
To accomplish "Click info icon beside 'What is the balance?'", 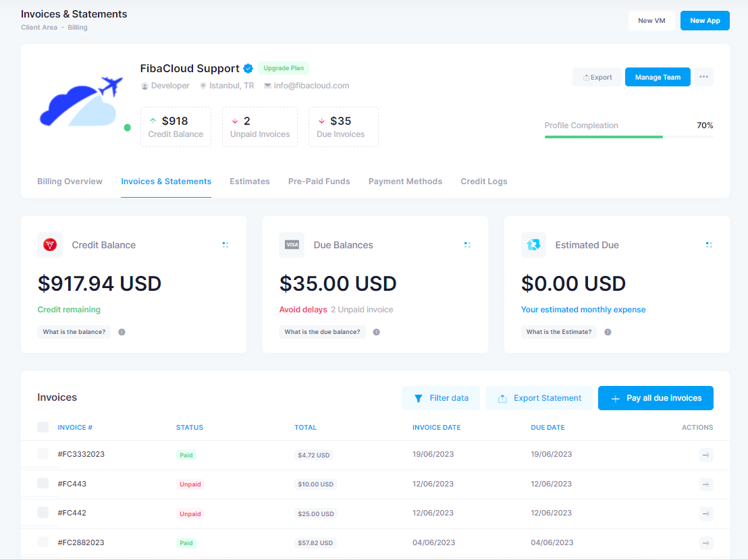I will pyautogui.click(x=122, y=332).
